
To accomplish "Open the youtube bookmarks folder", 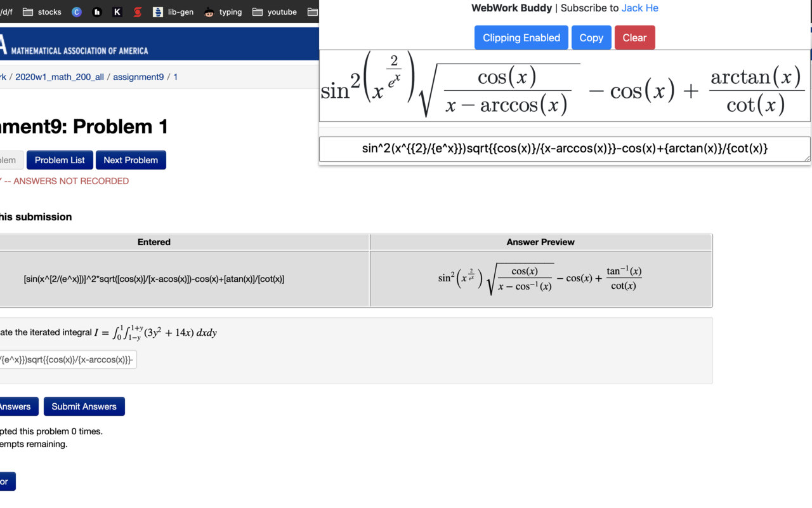I will pyautogui.click(x=275, y=12).
